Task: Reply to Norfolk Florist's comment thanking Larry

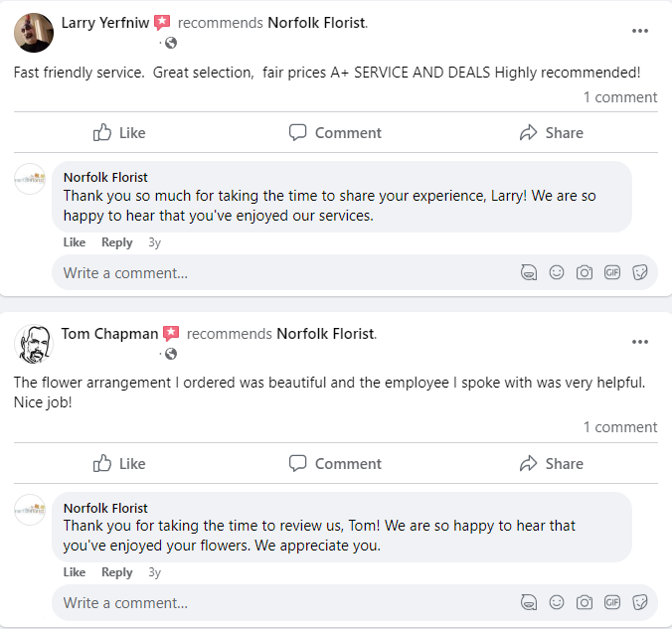Action: click(117, 242)
